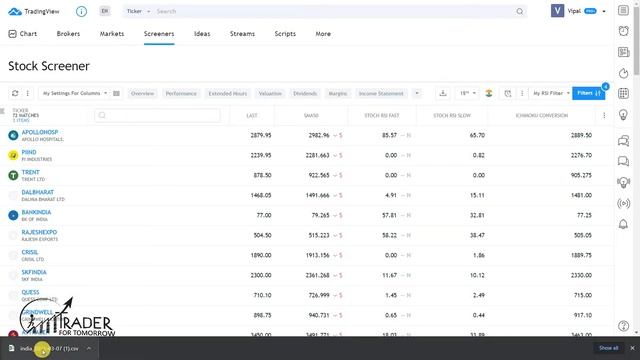Screen dimensions: 640x360
Task: Click the auto-refresh clock icon
Action: tap(507, 93)
